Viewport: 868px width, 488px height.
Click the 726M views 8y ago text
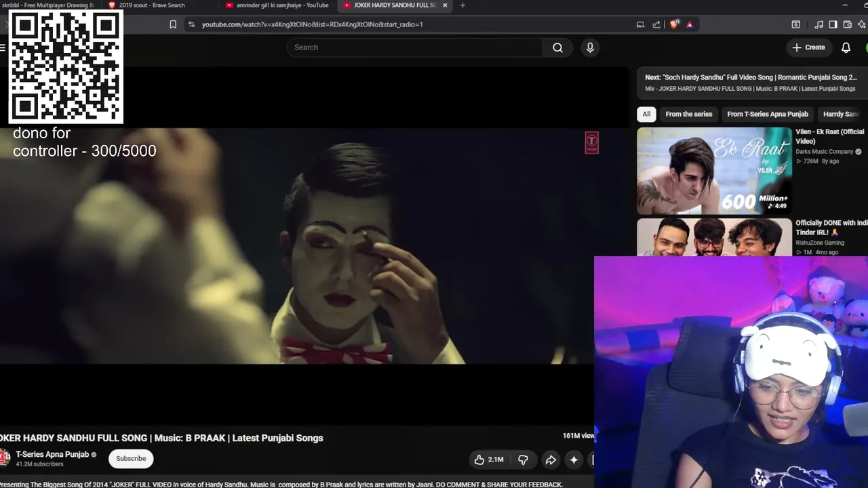[x=818, y=161]
